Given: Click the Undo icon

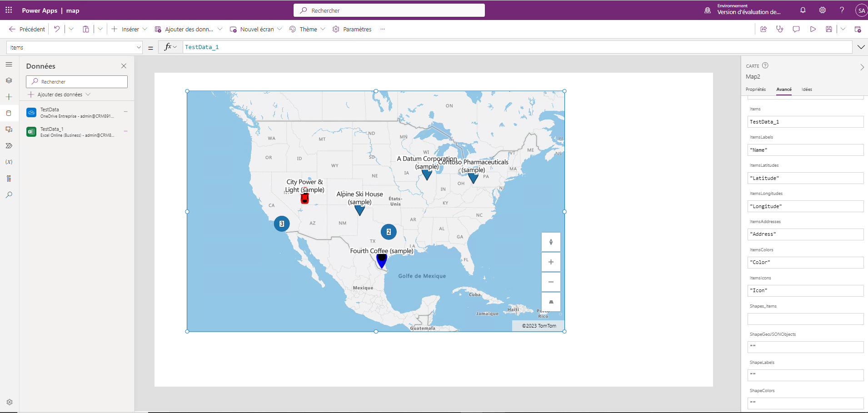Looking at the screenshot, I should [x=57, y=29].
